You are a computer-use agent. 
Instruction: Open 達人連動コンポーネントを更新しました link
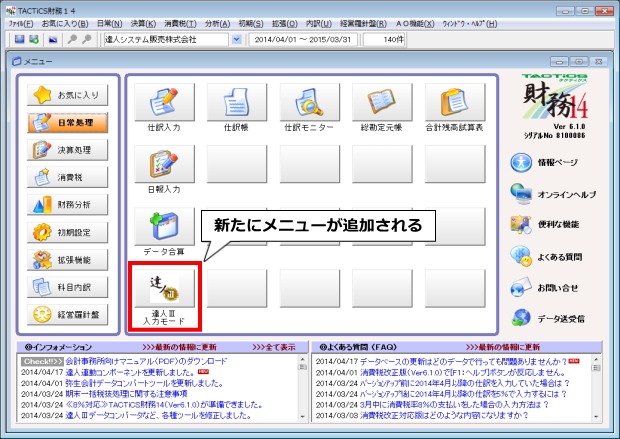coord(130,372)
